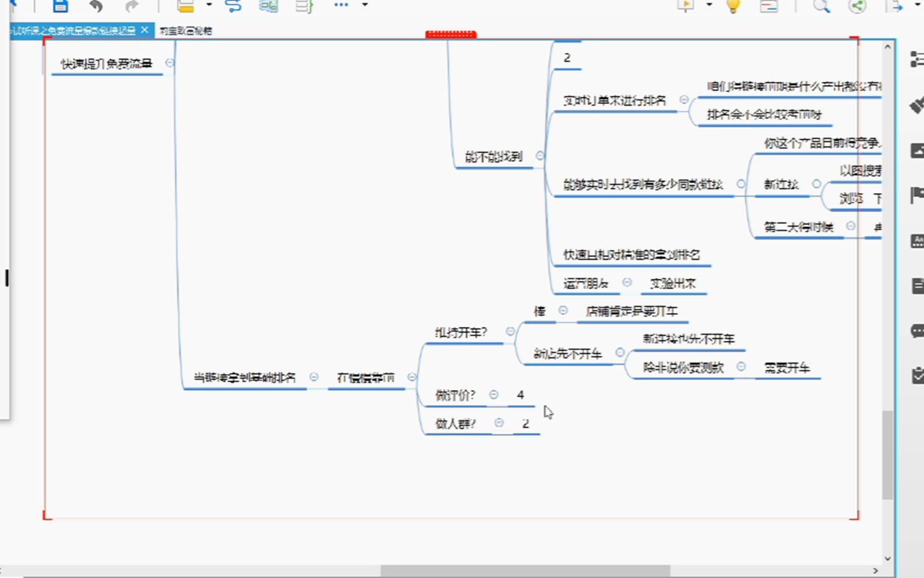Select the 能不能找到 topic

[x=493, y=157]
